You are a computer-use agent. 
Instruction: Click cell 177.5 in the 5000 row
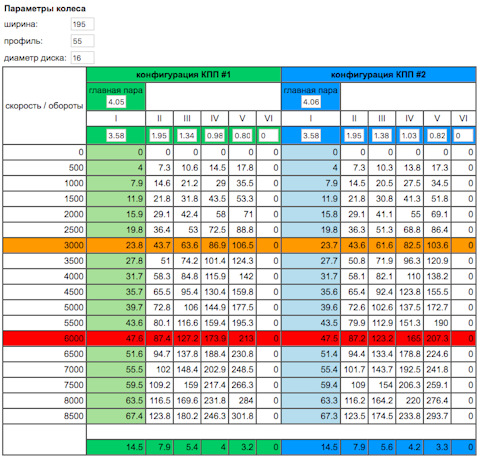(x=242, y=307)
